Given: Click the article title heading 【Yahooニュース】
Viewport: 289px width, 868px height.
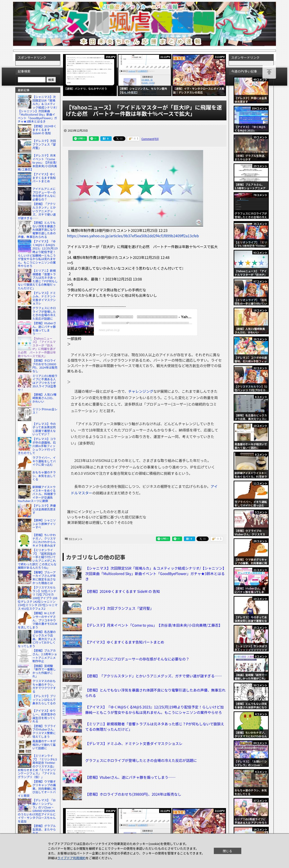Looking at the screenshot, I should pyautogui.click(x=144, y=110).
